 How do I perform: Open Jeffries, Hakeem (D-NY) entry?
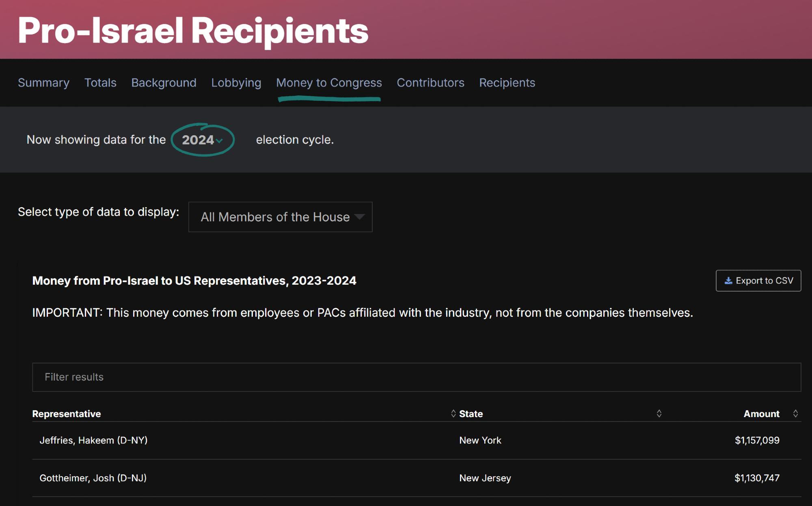pyautogui.click(x=93, y=440)
